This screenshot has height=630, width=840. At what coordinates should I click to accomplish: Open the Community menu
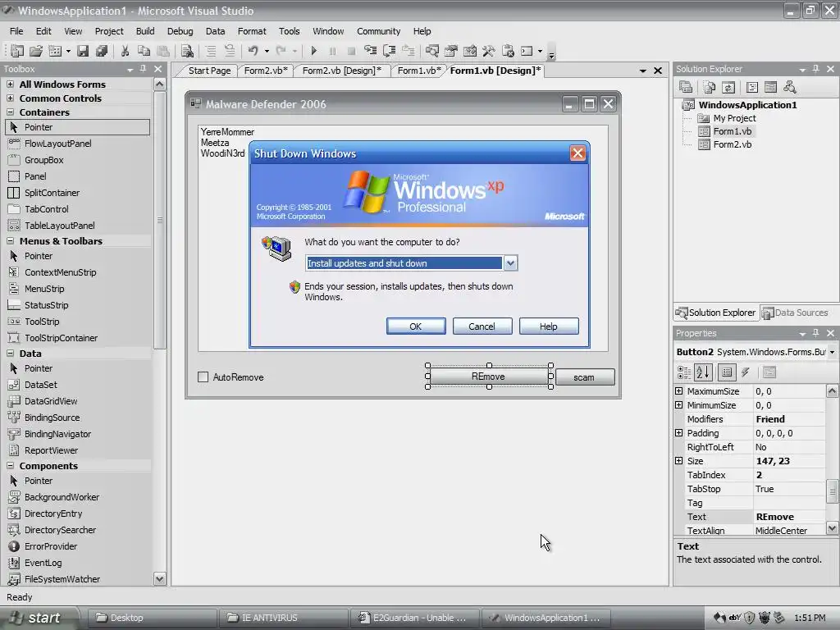(x=379, y=31)
